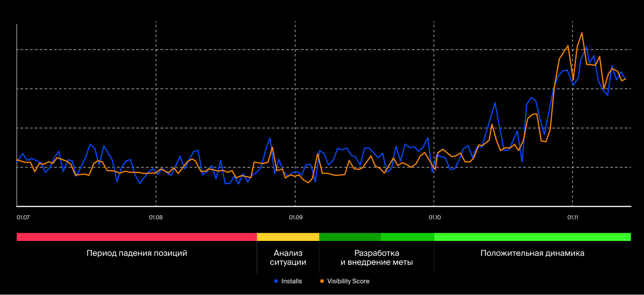Click the vertical dashed line at 01.10
This screenshot has width=644, height=295.
pos(434,113)
